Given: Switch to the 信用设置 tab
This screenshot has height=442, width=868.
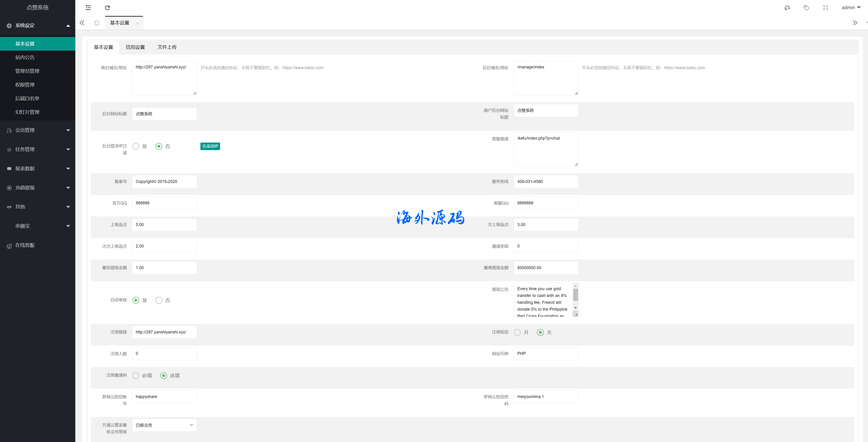Looking at the screenshot, I should (135, 47).
